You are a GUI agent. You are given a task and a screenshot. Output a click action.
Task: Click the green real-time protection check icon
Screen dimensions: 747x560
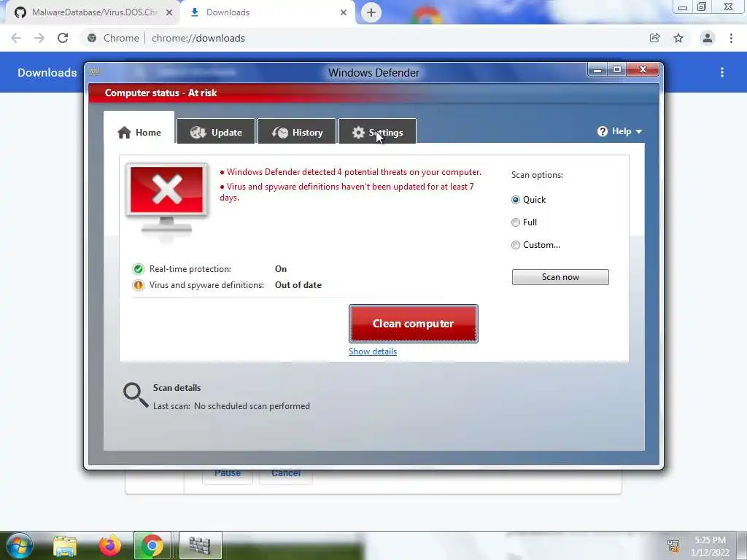click(138, 269)
